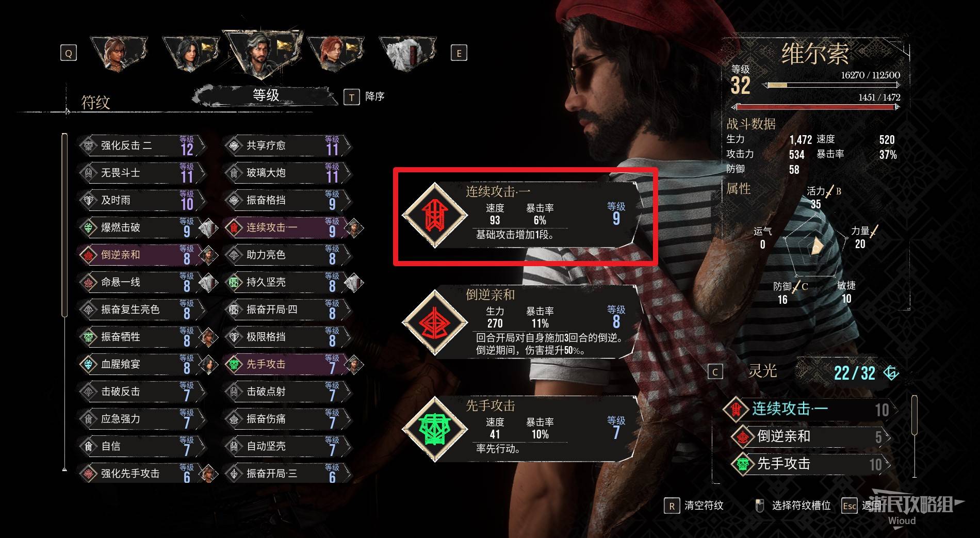Click the E key next character icon
This screenshot has width=980, height=538.
click(459, 53)
